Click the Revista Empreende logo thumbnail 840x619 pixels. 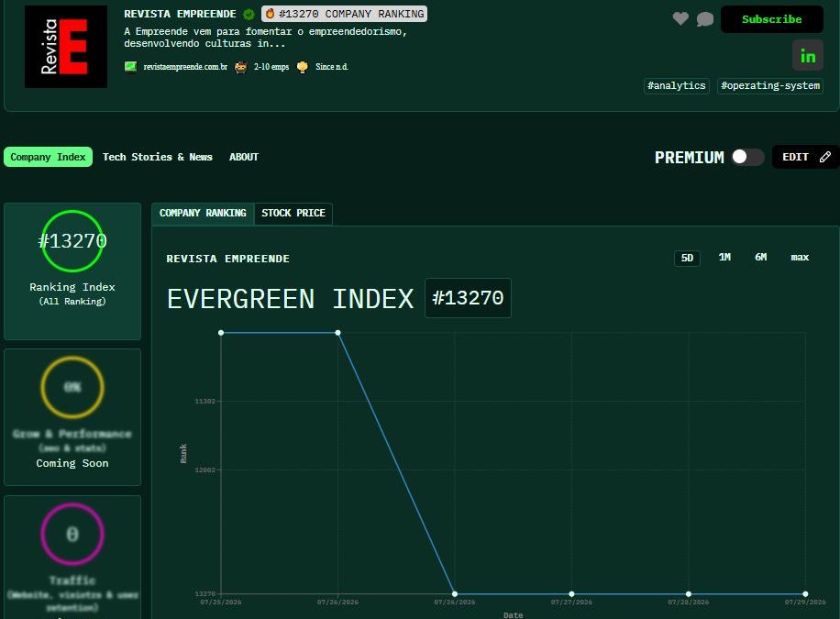coord(66,47)
